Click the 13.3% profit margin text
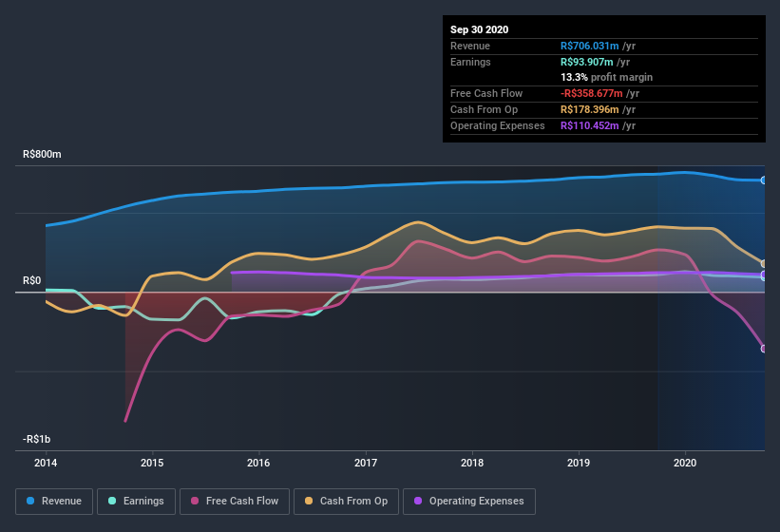 coord(606,78)
